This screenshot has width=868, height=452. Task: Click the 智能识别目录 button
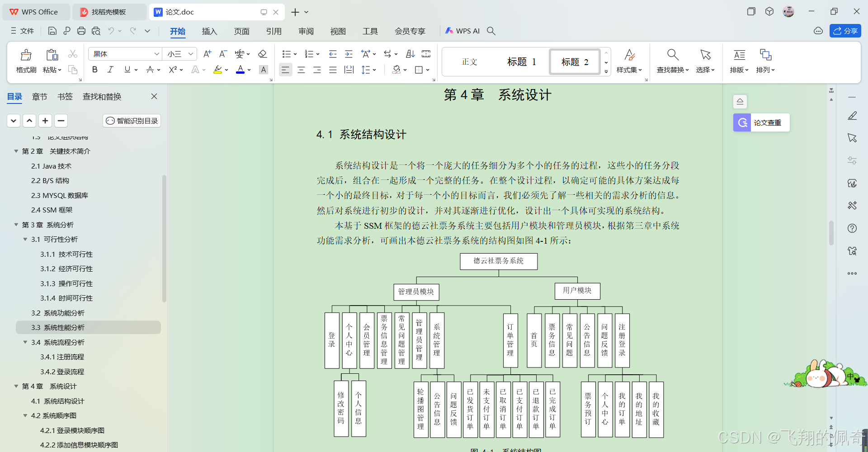coord(132,121)
